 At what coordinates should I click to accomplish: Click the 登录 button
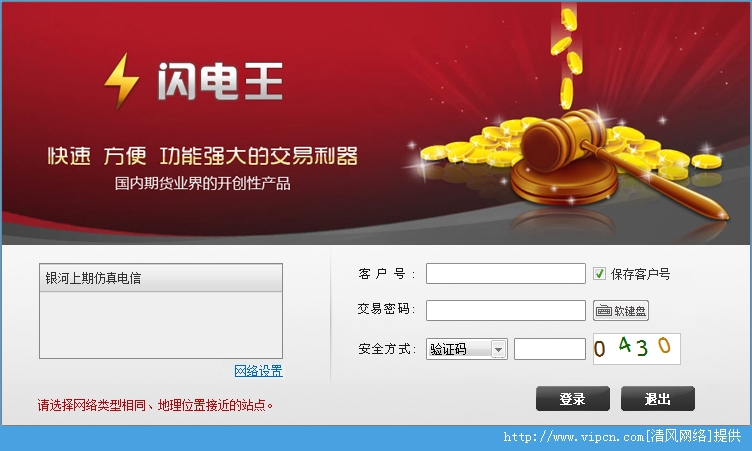pos(573,399)
